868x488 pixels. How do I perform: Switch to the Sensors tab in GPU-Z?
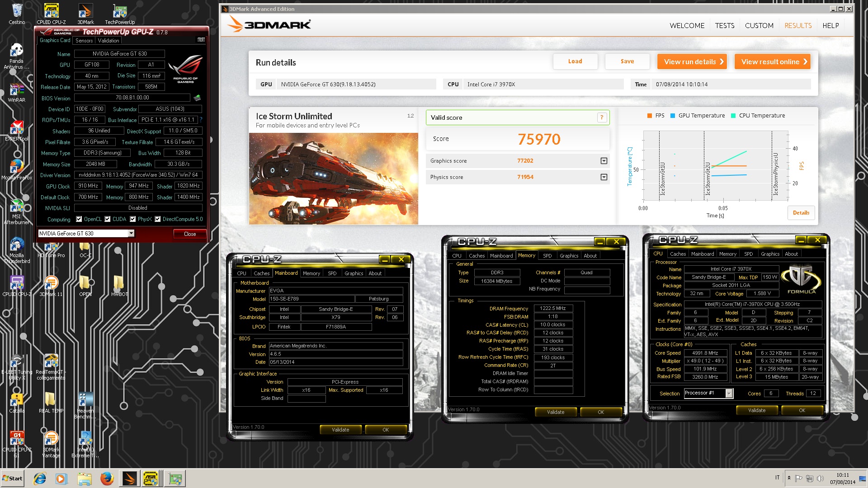(84, 40)
